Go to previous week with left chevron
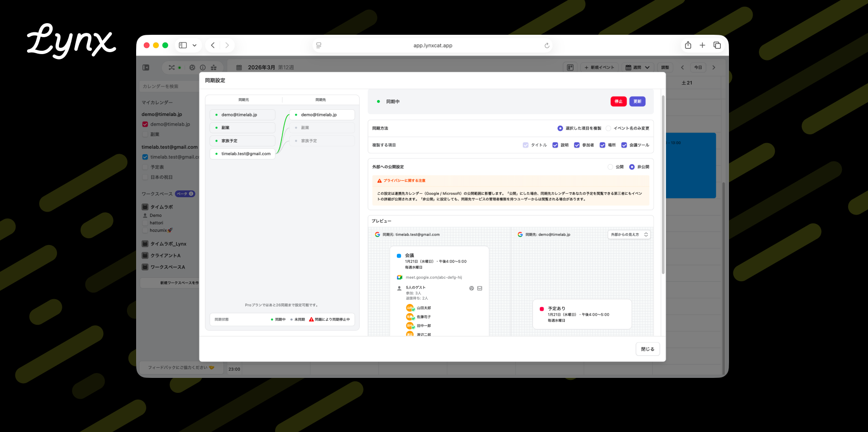Image resolution: width=868 pixels, height=432 pixels. click(x=682, y=68)
